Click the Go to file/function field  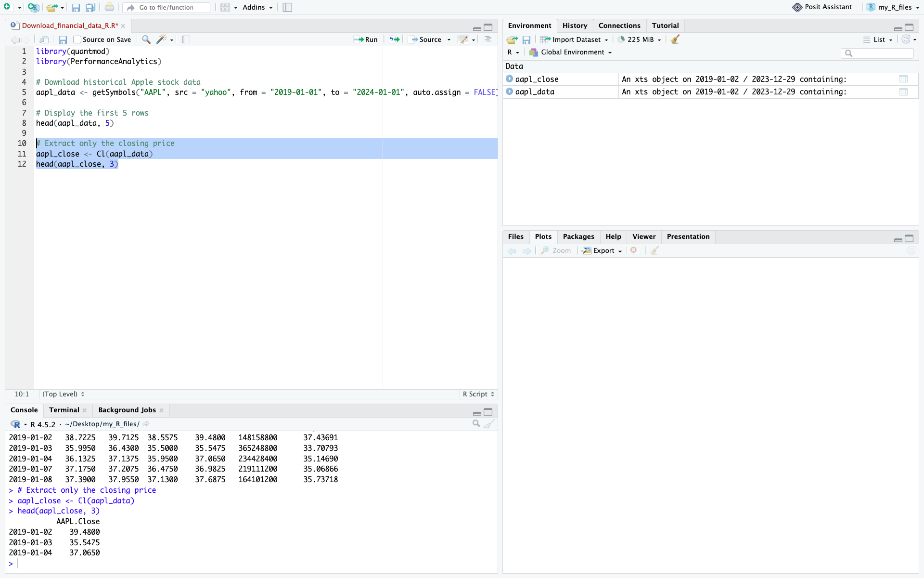click(x=167, y=7)
